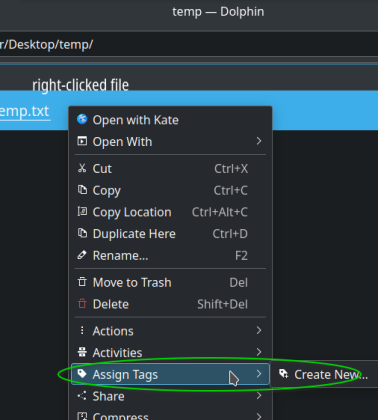Choose Open with Kate menu entry
The width and height of the screenshot is (378, 420).
(170, 120)
